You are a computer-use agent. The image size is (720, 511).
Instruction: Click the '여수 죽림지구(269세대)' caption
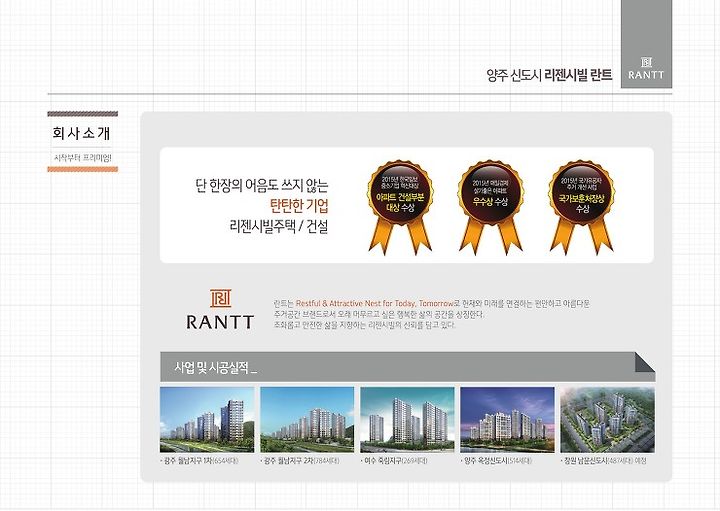394,460
